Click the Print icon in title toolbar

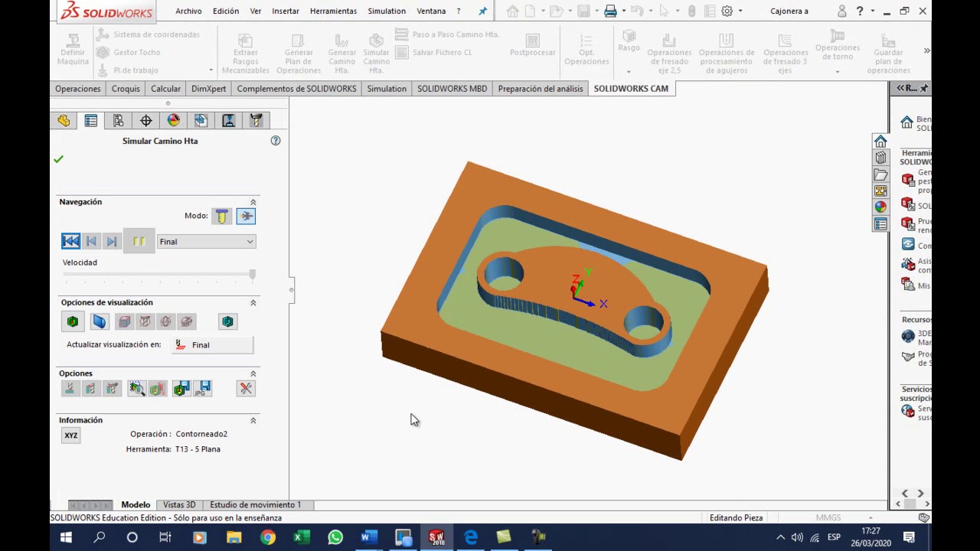pyautogui.click(x=610, y=11)
